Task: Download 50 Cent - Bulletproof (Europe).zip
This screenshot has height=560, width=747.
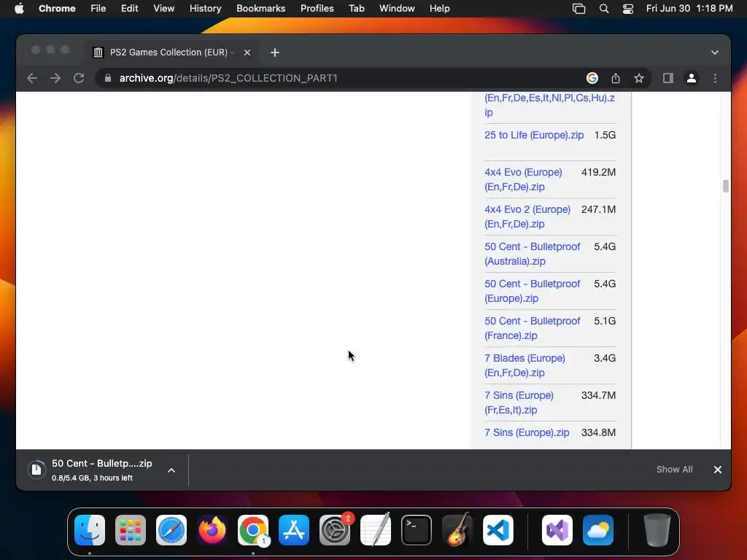Action: coord(532,291)
